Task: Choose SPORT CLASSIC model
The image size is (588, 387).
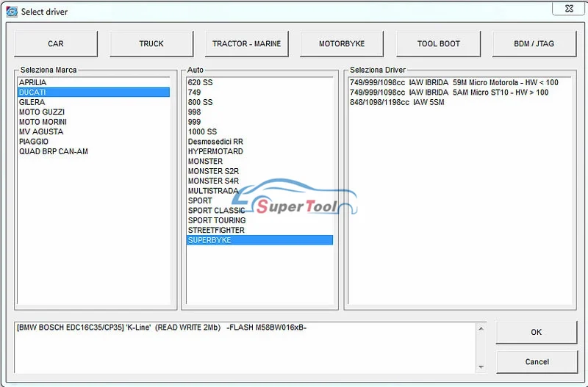Action: pos(259,210)
